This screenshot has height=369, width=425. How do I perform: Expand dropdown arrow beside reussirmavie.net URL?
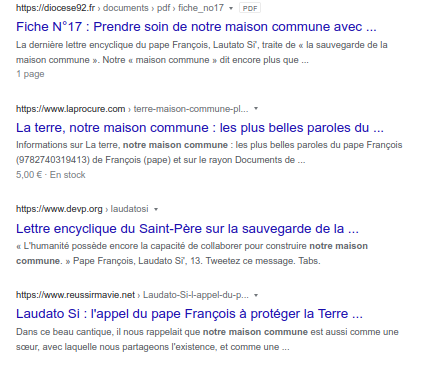pyautogui.click(x=256, y=295)
